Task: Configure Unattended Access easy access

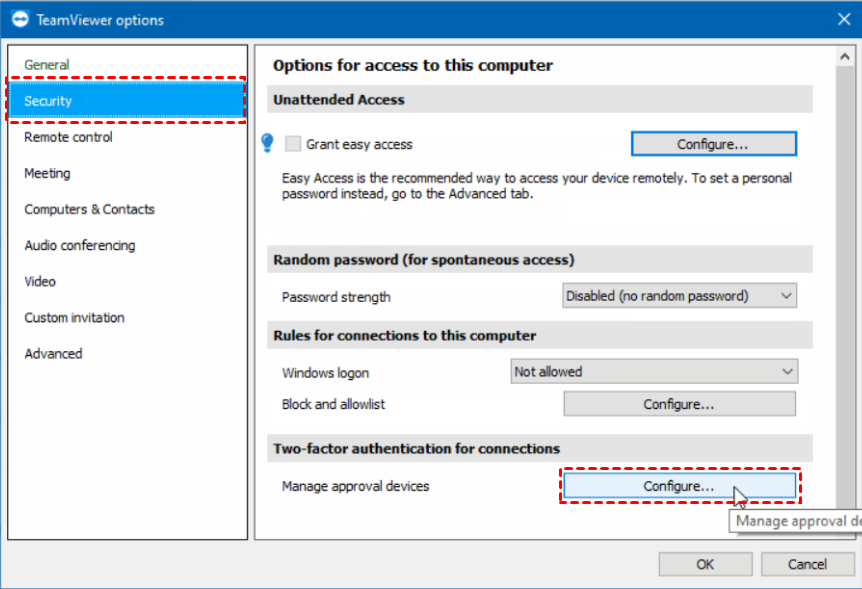Action: point(714,144)
